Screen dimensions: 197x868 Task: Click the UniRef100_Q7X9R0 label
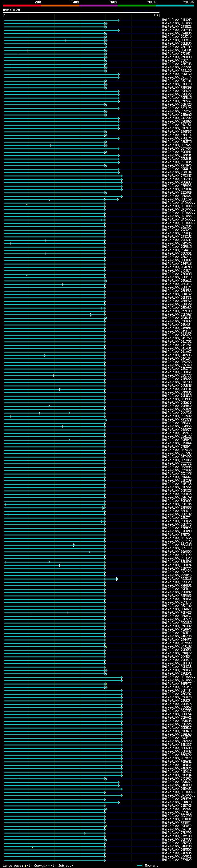point(177,778)
